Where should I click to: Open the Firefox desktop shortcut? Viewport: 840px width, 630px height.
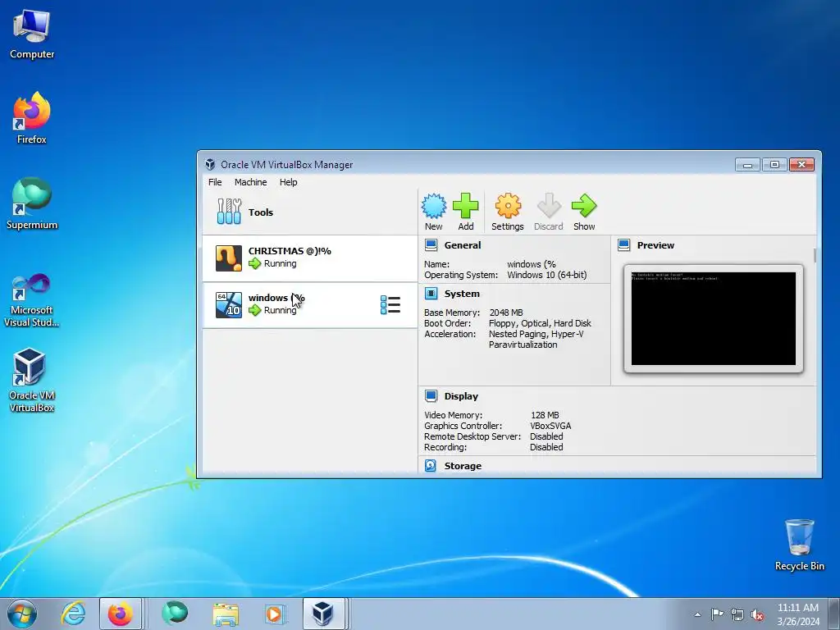coord(32,118)
